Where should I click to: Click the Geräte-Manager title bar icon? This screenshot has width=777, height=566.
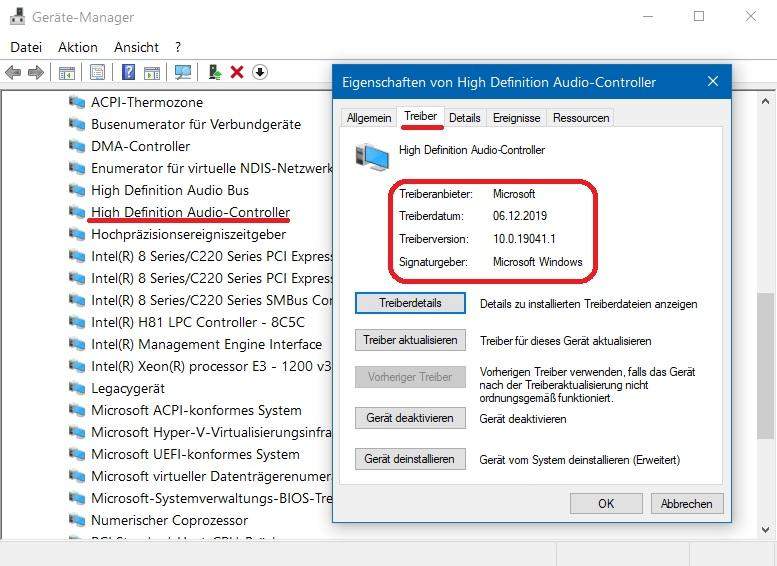click(17, 17)
